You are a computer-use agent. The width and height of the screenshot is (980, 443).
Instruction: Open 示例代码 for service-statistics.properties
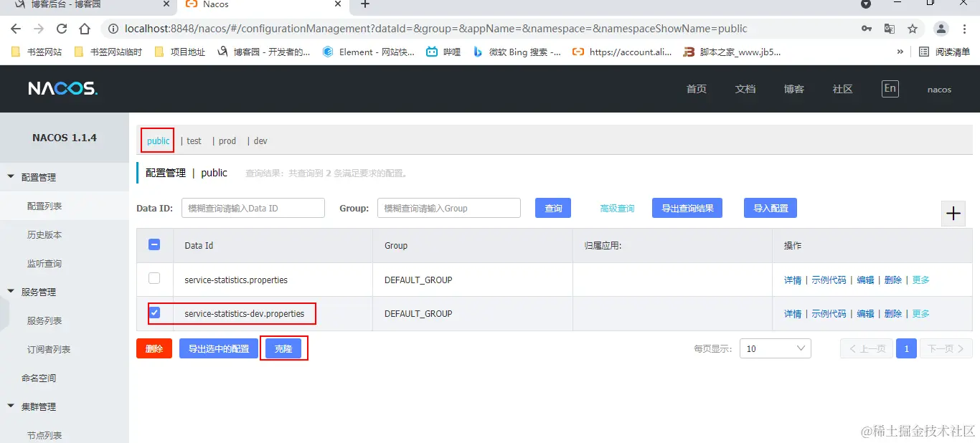(829, 280)
